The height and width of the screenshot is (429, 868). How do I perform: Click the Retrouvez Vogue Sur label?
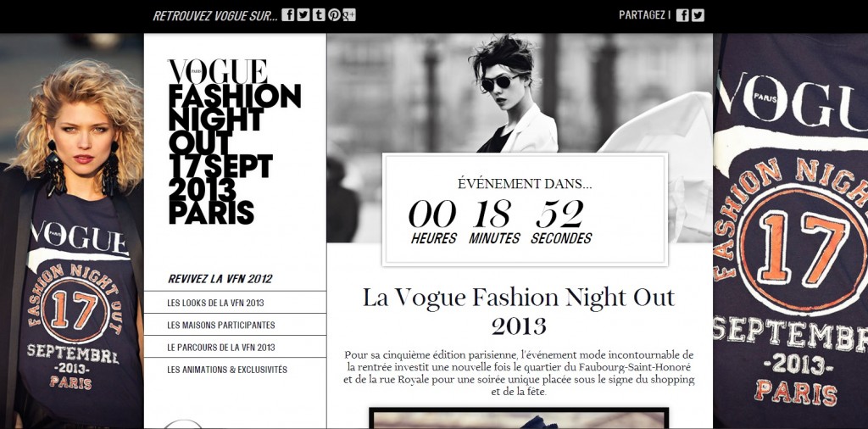tap(215, 15)
